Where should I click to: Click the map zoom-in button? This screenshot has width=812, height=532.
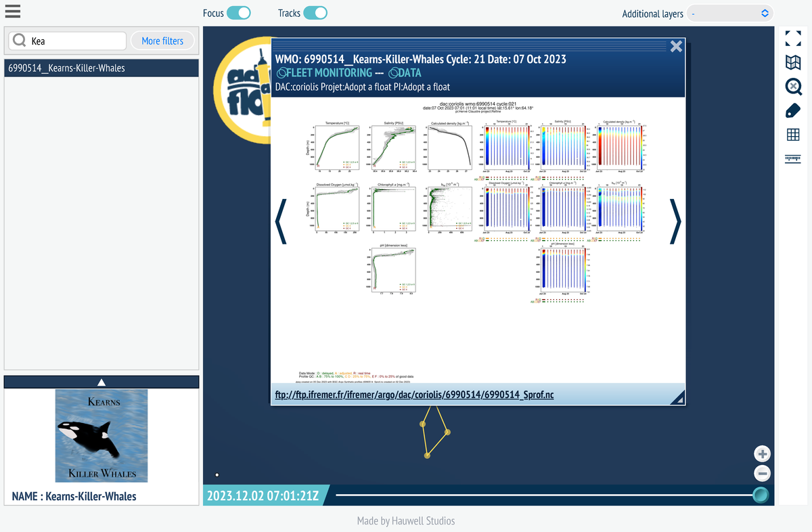[762, 453]
